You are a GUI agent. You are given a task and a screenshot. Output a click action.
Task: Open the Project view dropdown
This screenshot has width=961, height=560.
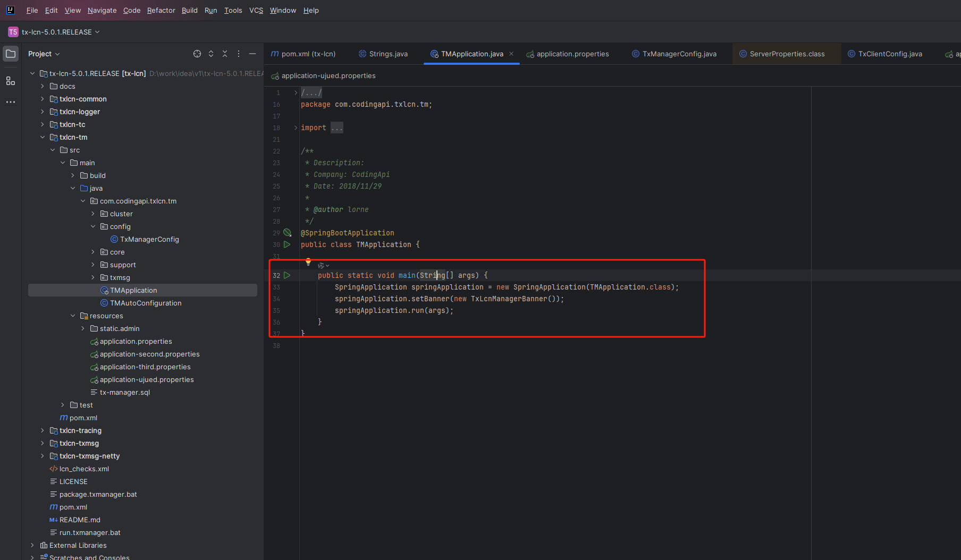click(44, 54)
